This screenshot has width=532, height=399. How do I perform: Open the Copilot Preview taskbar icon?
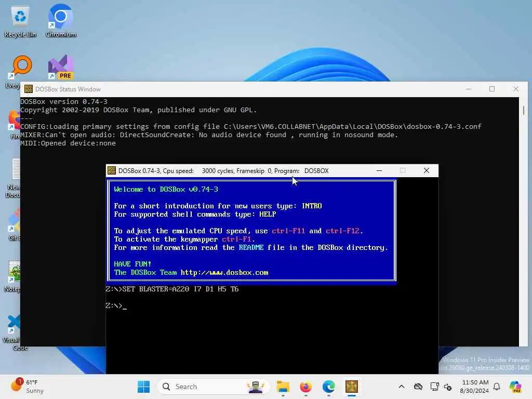515,387
